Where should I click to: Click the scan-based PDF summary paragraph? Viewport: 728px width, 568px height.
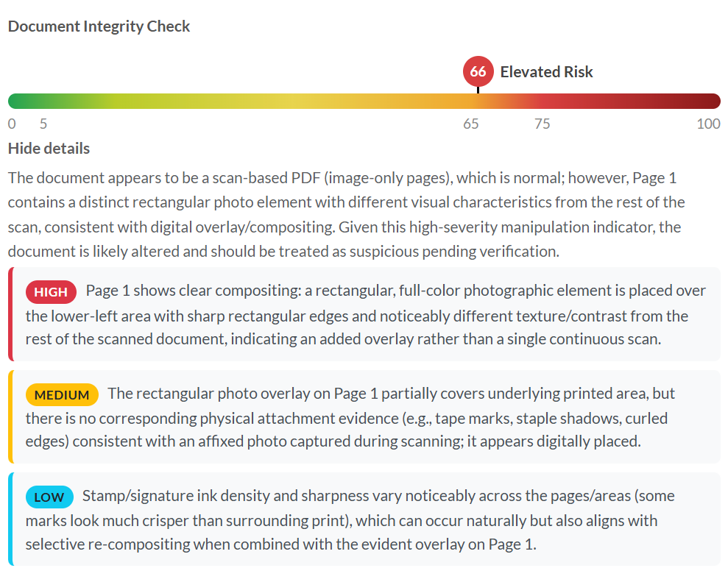click(346, 214)
